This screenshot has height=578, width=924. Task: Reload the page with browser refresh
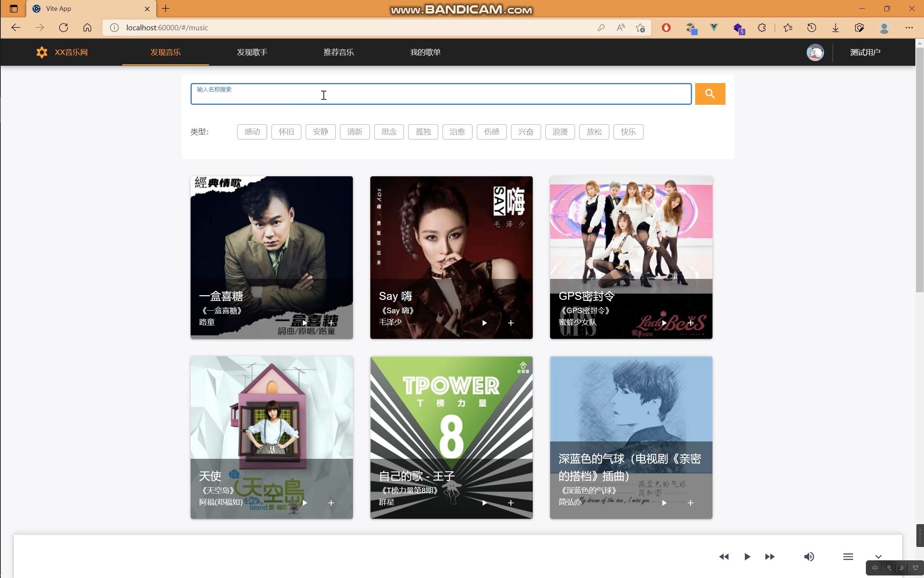[x=64, y=27]
